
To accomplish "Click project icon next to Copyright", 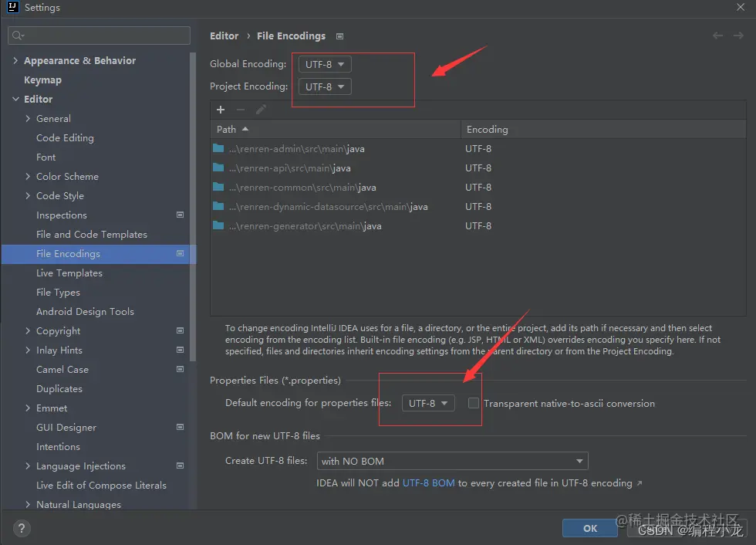I will coord(181,330).
